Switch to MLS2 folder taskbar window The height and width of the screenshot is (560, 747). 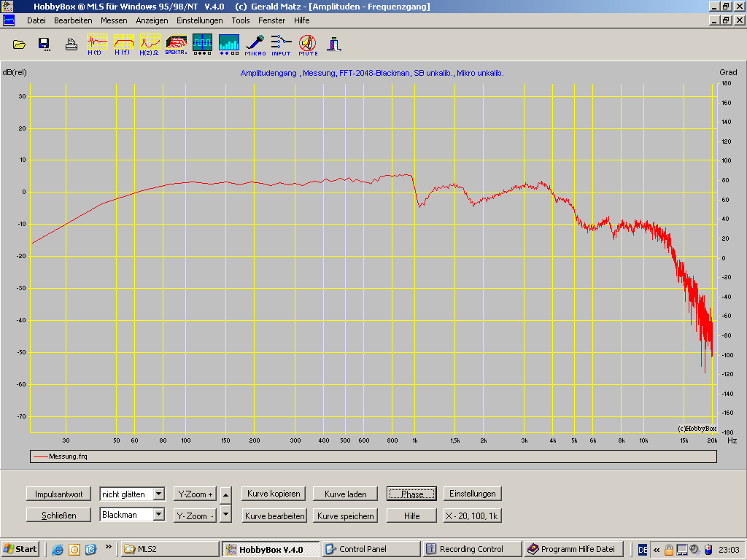[169, 549]
